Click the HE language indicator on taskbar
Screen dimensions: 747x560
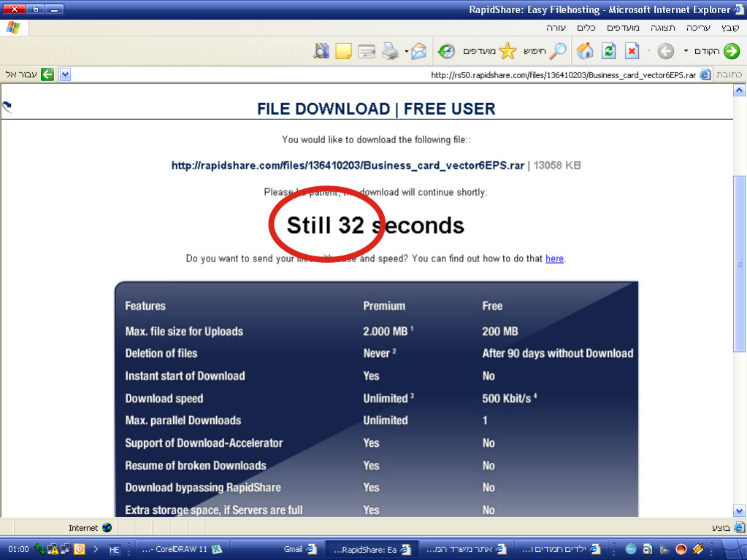(x=115, y=550)
